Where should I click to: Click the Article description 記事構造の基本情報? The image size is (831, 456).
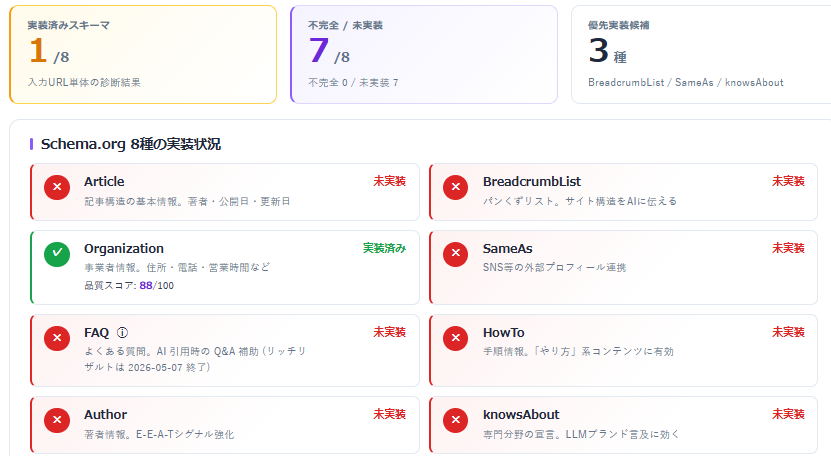pos(187,201)
